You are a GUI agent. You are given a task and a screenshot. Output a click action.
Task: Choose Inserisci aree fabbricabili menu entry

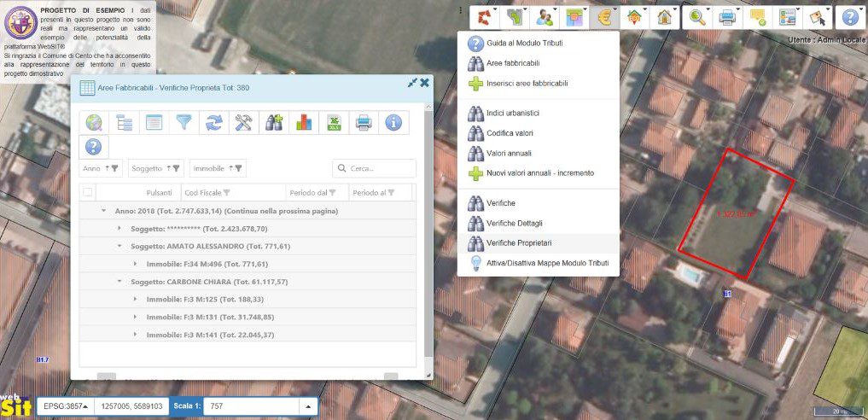[x=527, y=84]
